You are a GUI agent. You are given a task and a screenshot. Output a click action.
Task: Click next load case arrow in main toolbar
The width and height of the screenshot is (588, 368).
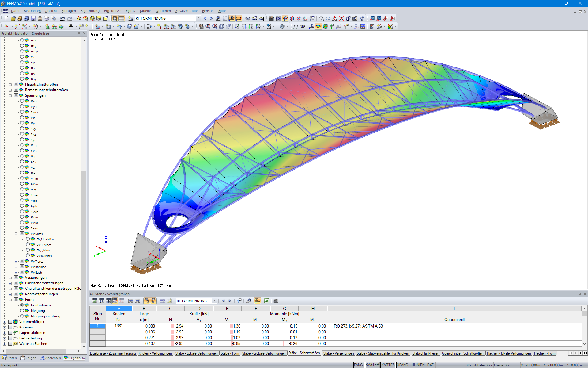click(211, 18)
